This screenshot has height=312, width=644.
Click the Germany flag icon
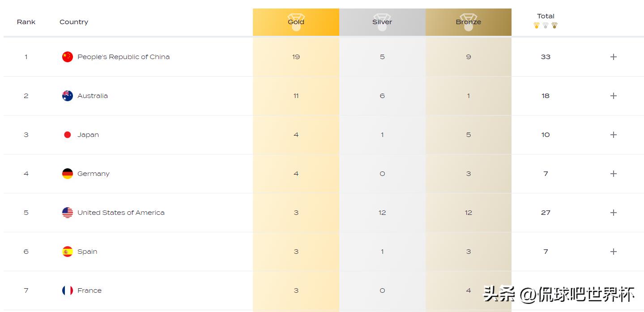coord(68,174)
